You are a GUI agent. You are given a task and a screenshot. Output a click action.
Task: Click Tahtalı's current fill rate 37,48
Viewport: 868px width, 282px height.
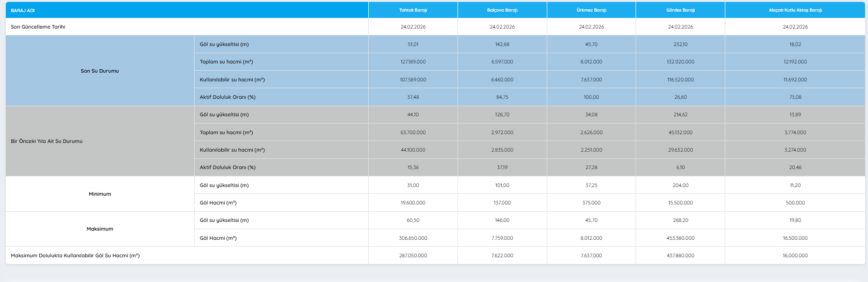pyautogui.click(x=413, y=97)
